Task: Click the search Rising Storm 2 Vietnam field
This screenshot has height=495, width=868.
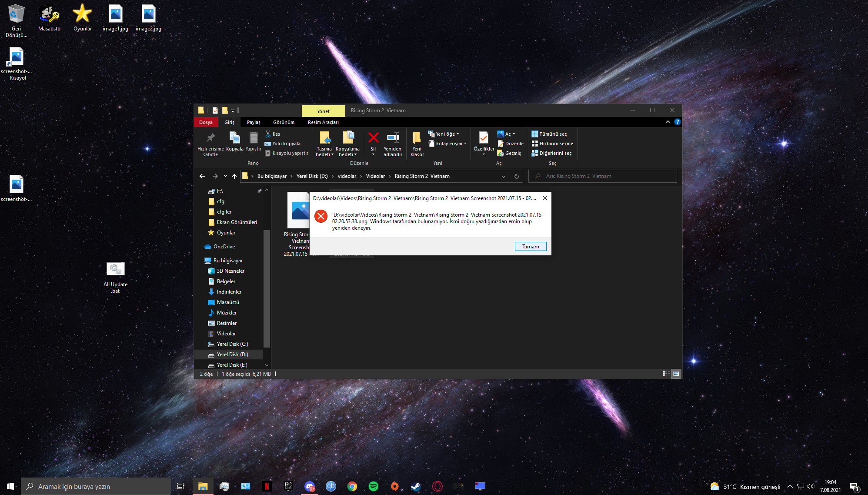Action: point(603,176)
